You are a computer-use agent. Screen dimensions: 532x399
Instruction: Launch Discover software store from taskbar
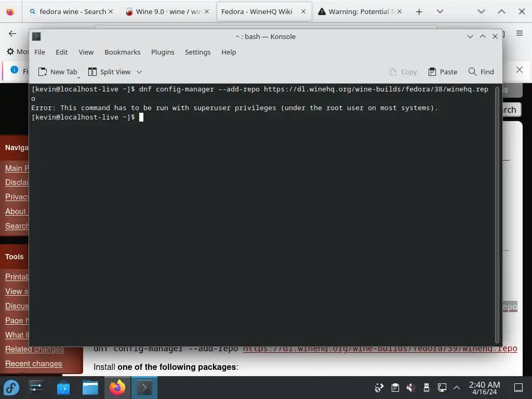pos(63,388)
